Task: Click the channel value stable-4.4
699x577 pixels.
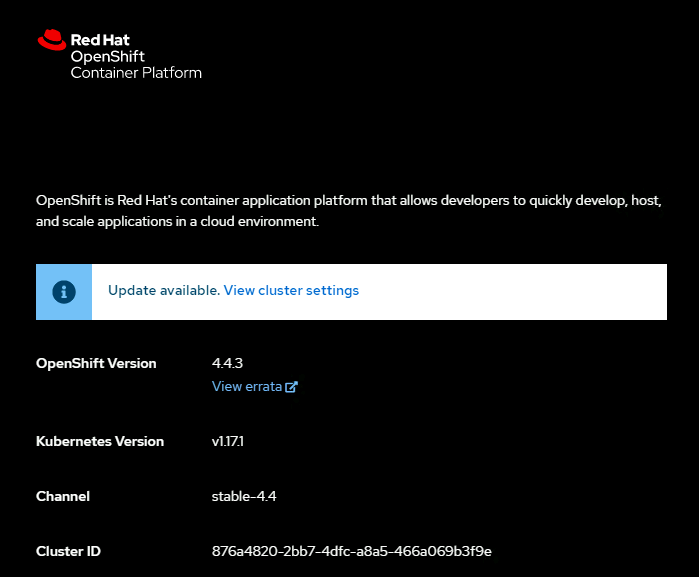Action: 244,496
